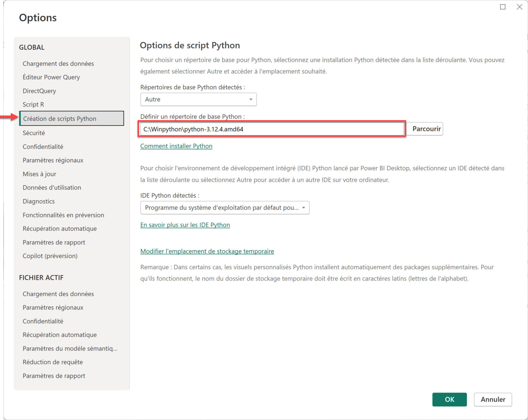Select 'DirectQuery' under GLOBAL
Image resolution: width=528 pixels, height=420 pixels.
(39, 91)
